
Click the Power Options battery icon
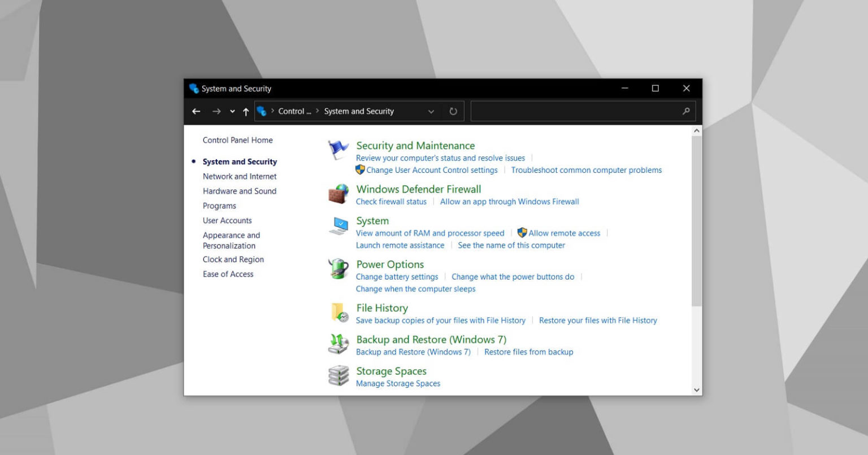(338, 270)
